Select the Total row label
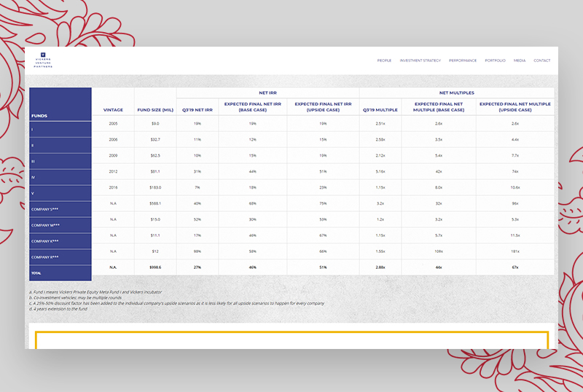 pos(36,273)
